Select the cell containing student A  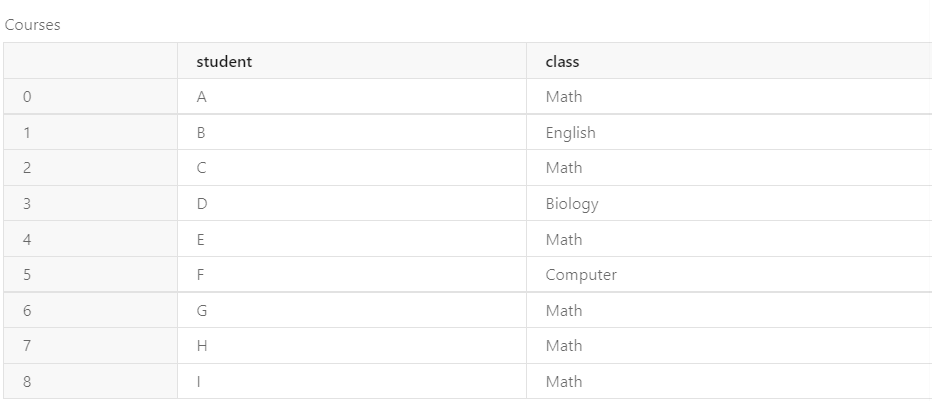click(x=201, y=97)
